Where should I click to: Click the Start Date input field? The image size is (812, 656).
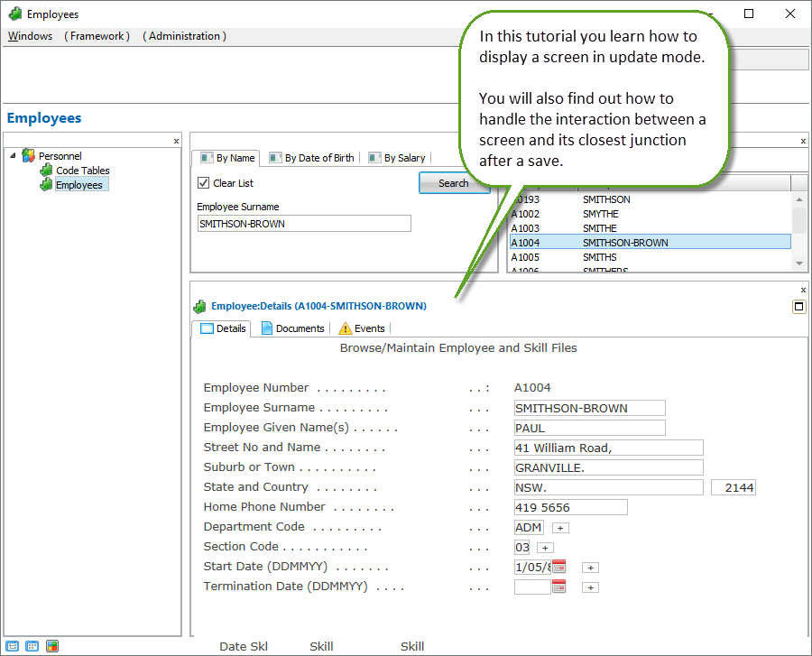tap(532, 567)
